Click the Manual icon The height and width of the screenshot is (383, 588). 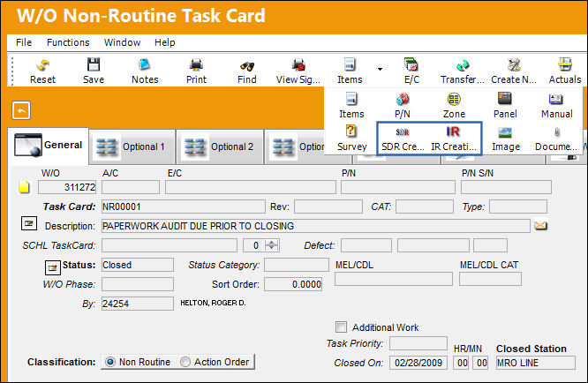556,100
